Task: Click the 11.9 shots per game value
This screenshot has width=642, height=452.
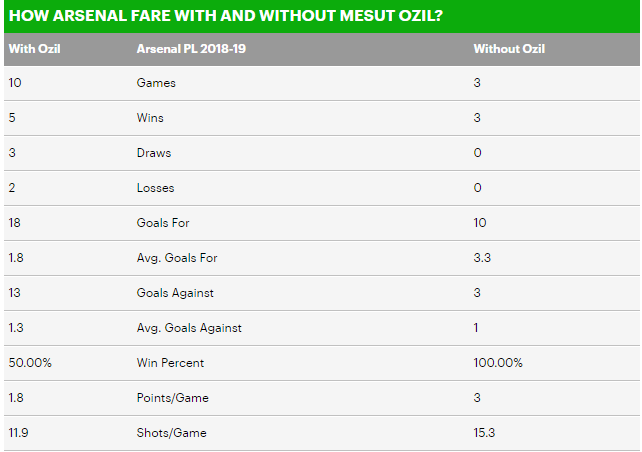Action: [19, 433]
